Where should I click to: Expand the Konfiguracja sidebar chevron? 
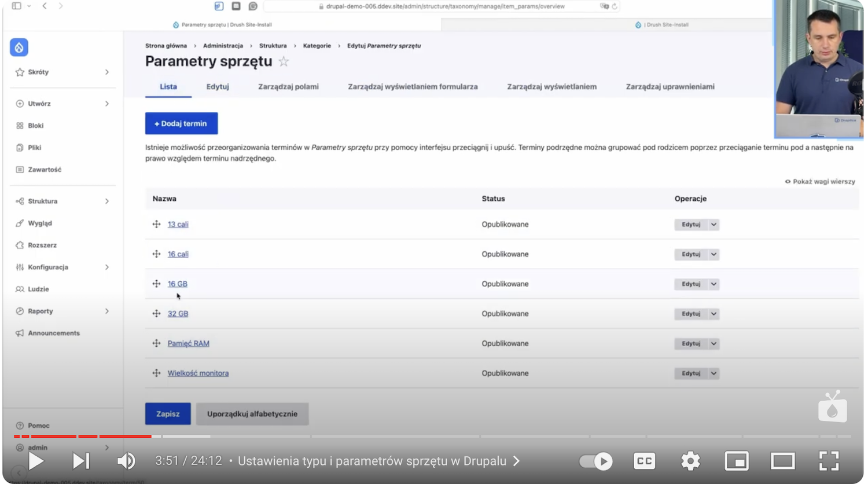point(107,267)
